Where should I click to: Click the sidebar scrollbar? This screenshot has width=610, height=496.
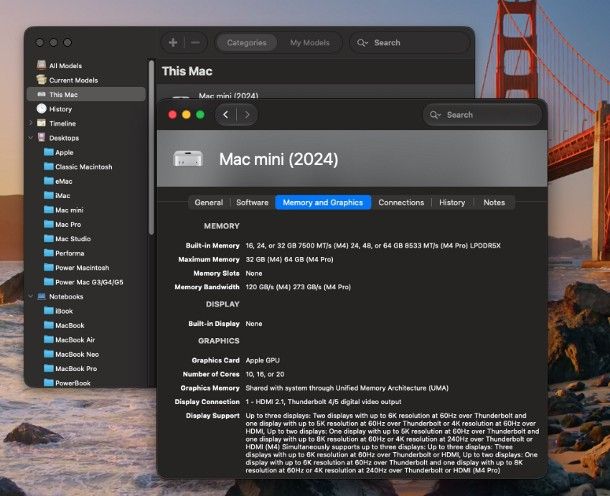point(151,148)
